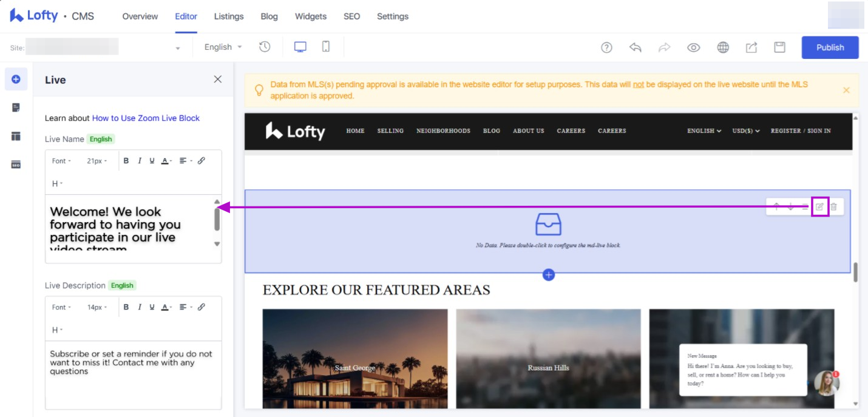The width and height of the screenshot is (868, 417).
Task: Toggle bold in Live Name toolbar
Action: (x=126, y=161)
